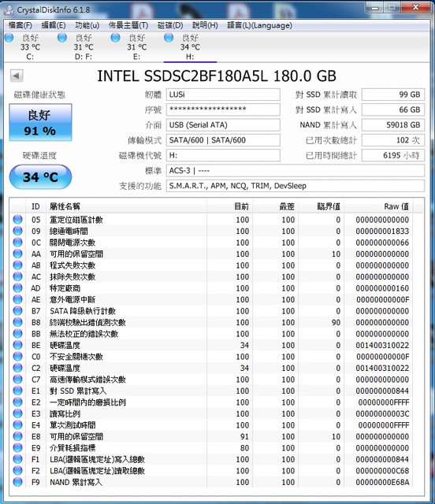This screenshot has width=435, height=504.
Task: Click the status icon of attribute B8
Action: [17, 322]
